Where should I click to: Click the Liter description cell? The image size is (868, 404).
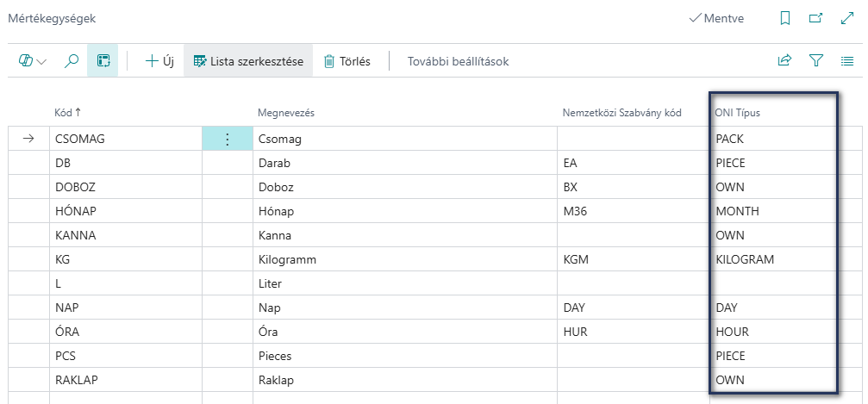pos(405,283)
